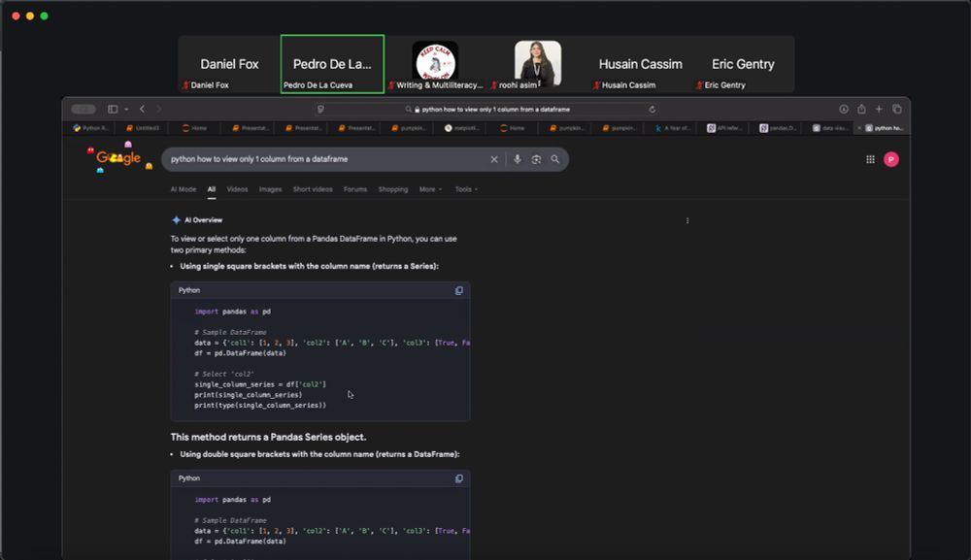Image resolution: width=971 pixels, height=560 pixels.
Task: Click muted mic icon beside Daniel Fox name
Action: [x=185, y=85]
